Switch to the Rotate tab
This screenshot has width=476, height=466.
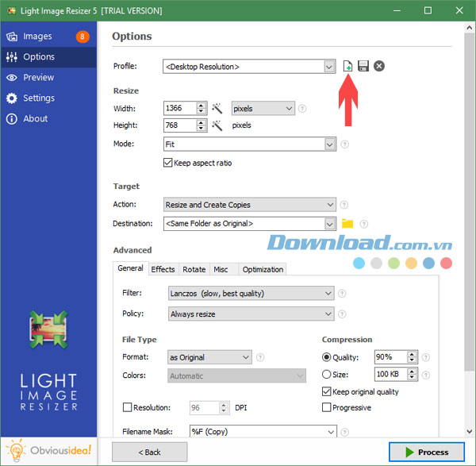coord(194,269)
